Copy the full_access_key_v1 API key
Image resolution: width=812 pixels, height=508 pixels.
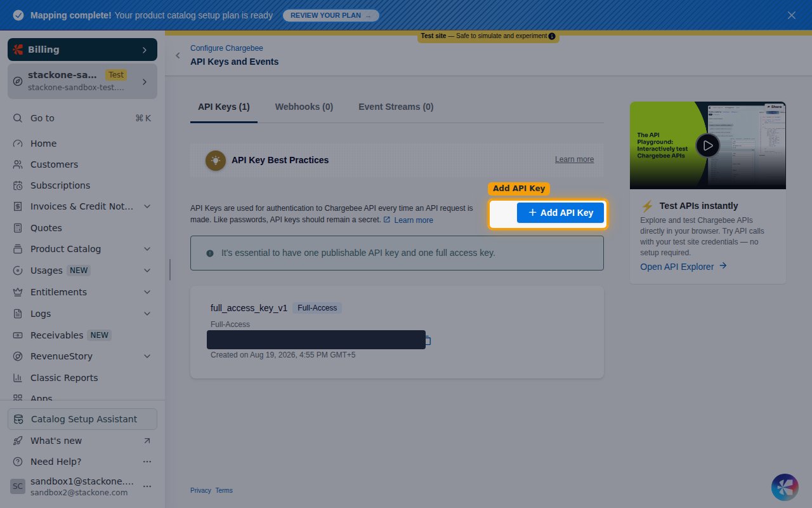coord(427,340)
